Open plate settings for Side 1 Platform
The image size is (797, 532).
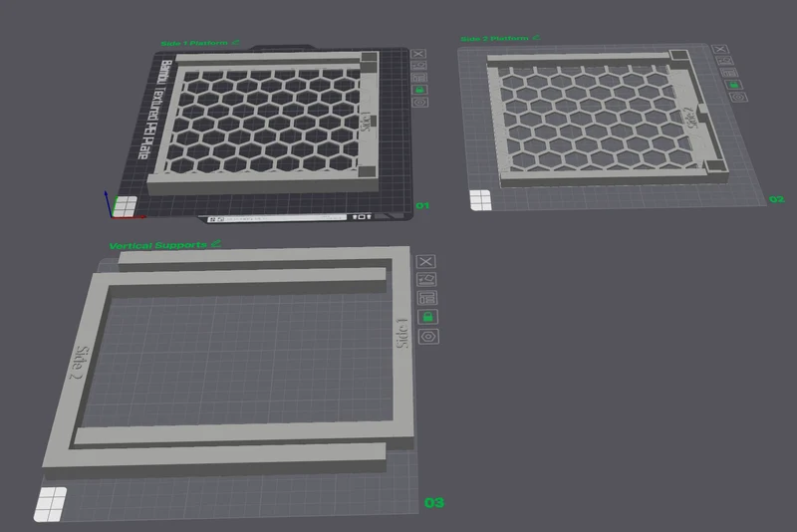419,103
